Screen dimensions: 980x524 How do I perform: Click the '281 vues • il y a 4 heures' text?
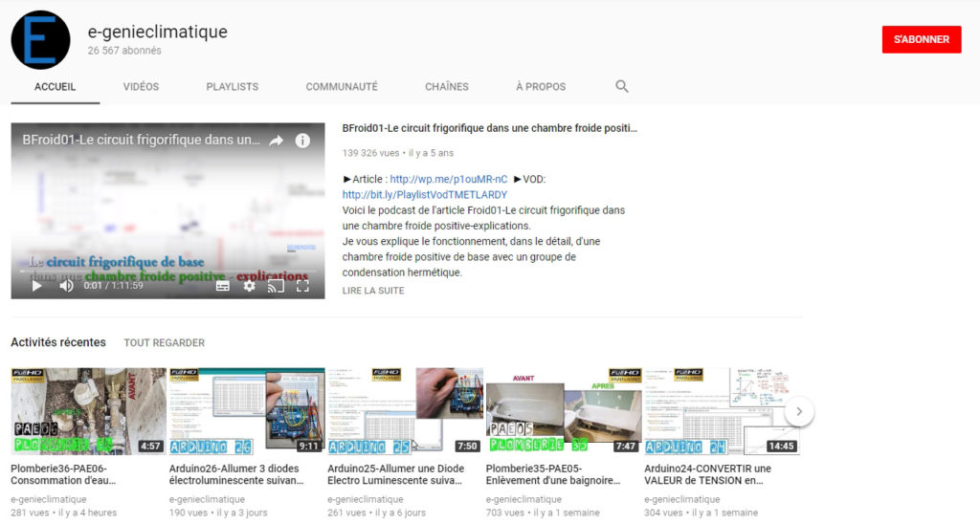pos(64,513)
